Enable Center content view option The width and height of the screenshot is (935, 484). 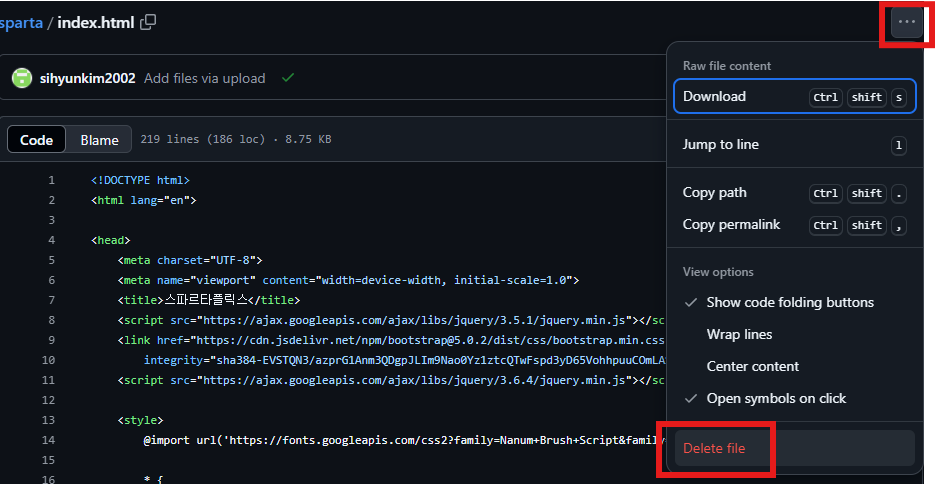(x=794, y=367)
